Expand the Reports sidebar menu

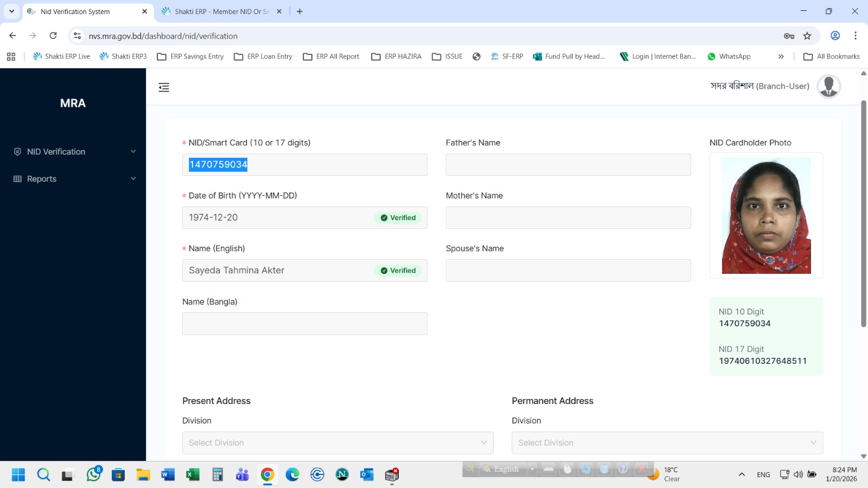click(75, 179)
